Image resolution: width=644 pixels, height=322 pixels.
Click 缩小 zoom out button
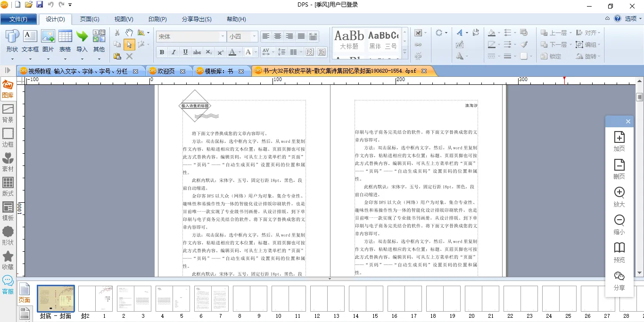click(619, 225)
